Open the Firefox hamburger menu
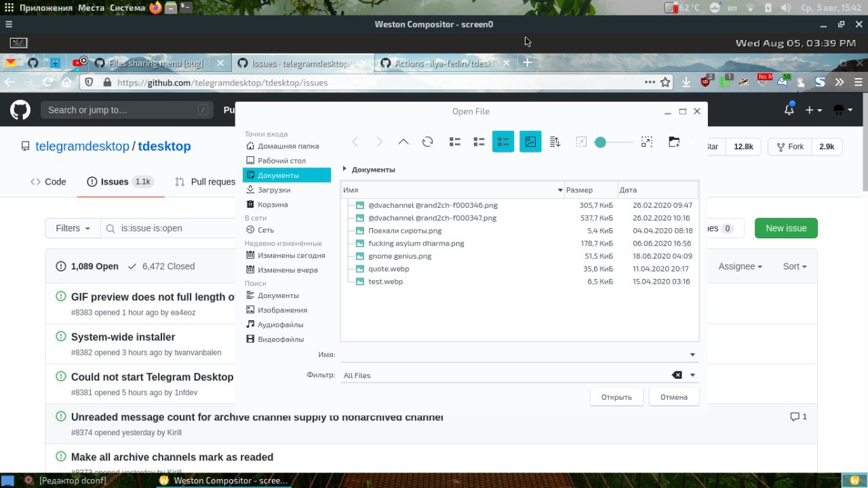 [x=859, y=82]
